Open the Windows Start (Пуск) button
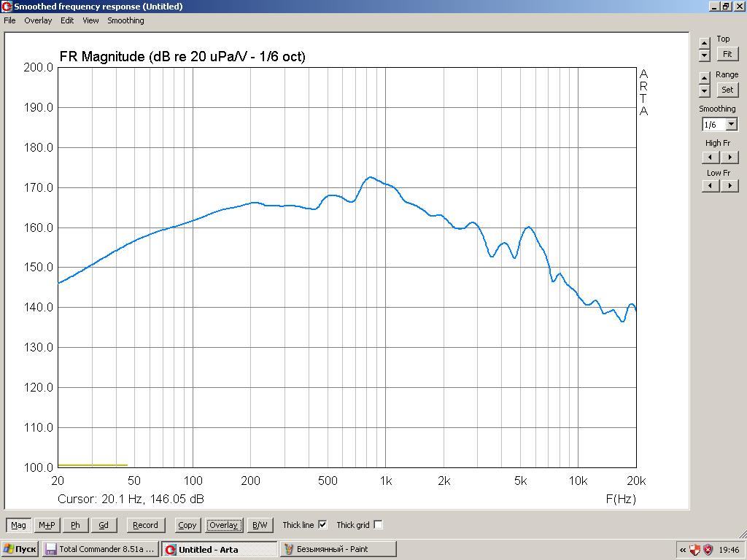 pyautogui.click(x=20, y=549)
